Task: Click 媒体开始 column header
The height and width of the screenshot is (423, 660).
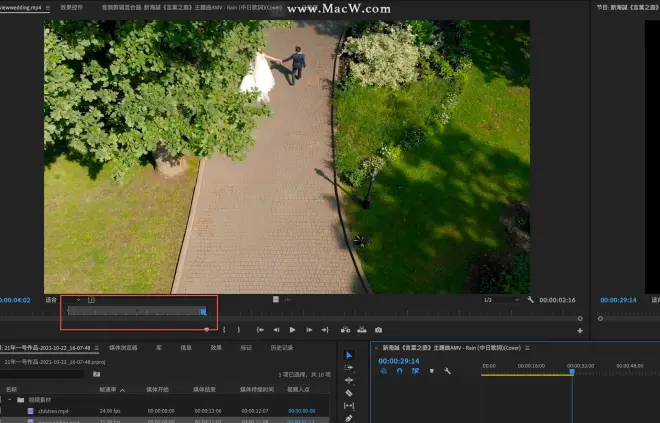Action: pyautogui.click(x=157, y=390)
